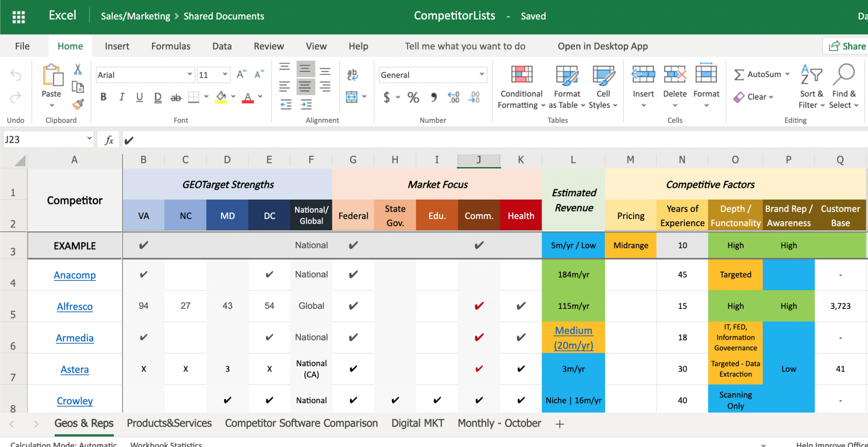Open the Anacomp hyperlink
The image size is (868, 447).
(x=75, y=275)
